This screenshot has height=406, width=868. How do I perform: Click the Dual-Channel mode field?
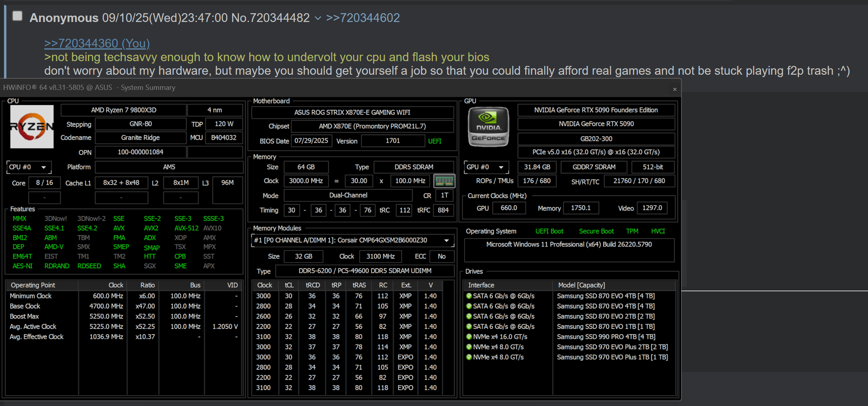tap(348, 195)
